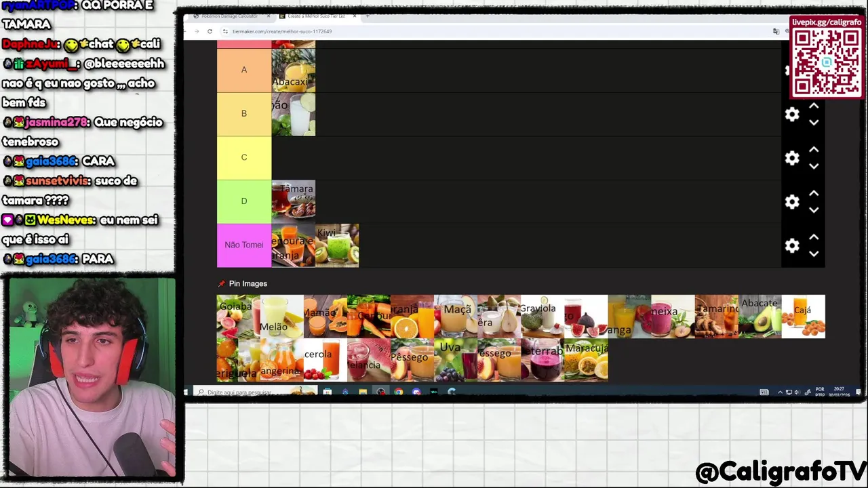The height and width of the screenshot is (488, 868).
Task: Move tier C up with its up arrow
Action: coord(814,150)
